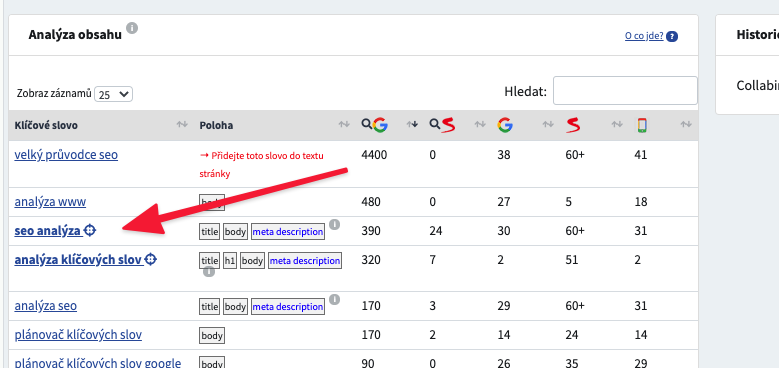This screenshot has width=779, height=368.
Task: Click target icon next to seo analýza
Action: click(x=89, y=230)
